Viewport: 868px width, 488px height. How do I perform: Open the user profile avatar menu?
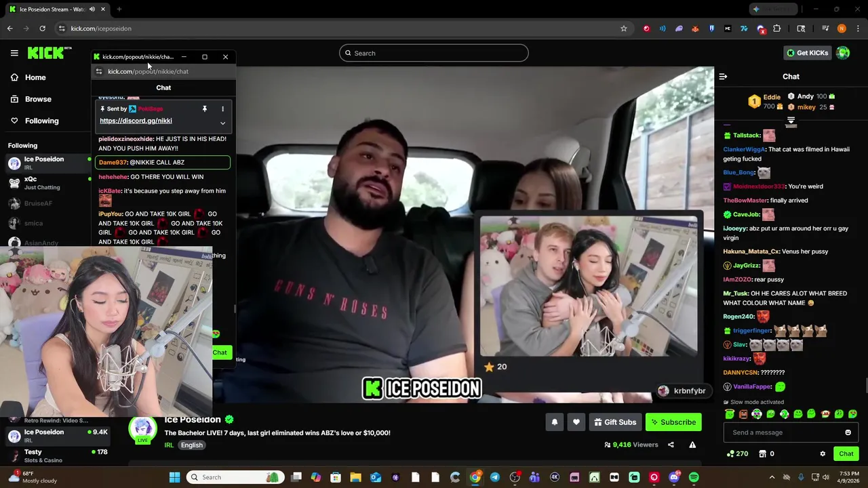(x=843, y=53)
